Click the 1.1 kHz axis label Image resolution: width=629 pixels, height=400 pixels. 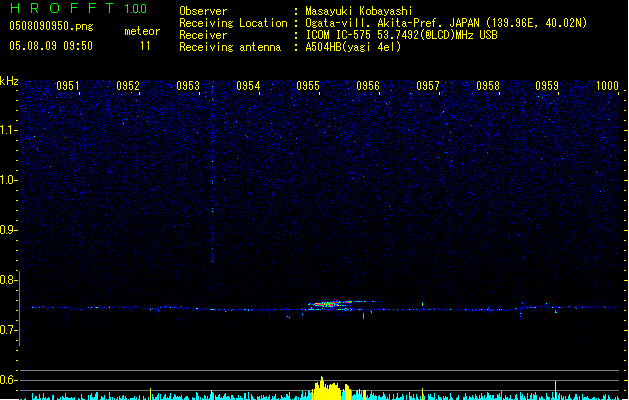pyautogui.click(x=8, y=130)
